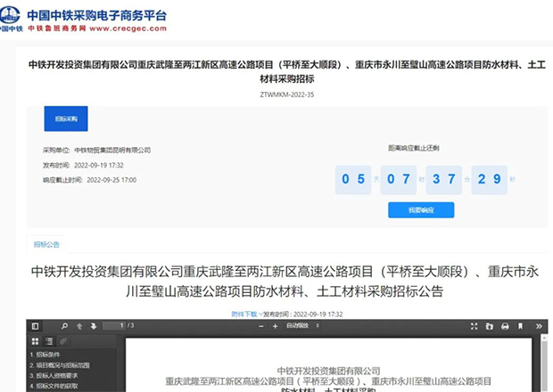The image size is (553, 392).
Task: Click the China Railway globe logo
Action: [10, 15]
